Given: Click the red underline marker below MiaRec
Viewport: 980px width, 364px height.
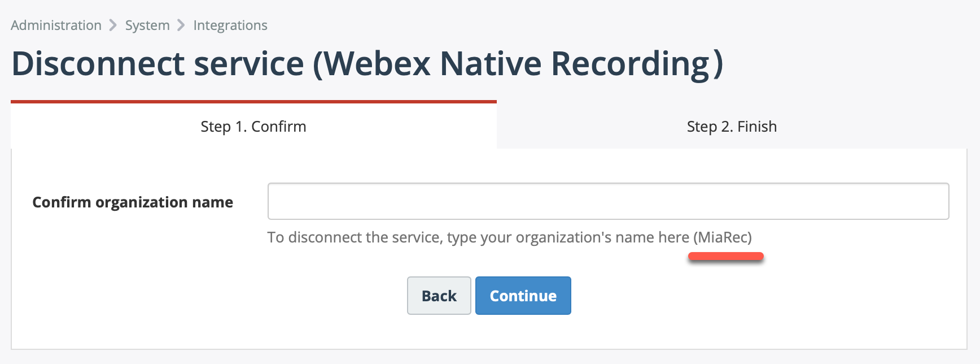Looking at the screenshot, I should [x=727, y=256].
